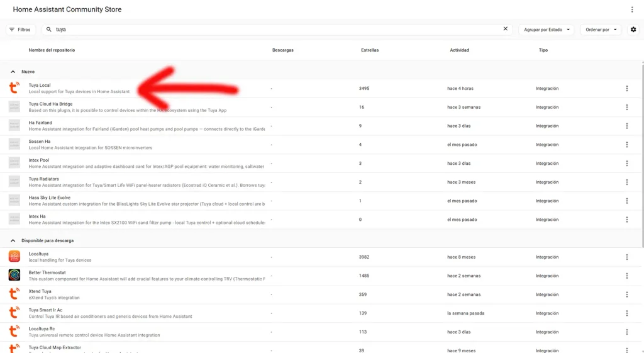Open the top-right overflow menu of HACS
The image size is (644, 353).
tap(632, 9)
